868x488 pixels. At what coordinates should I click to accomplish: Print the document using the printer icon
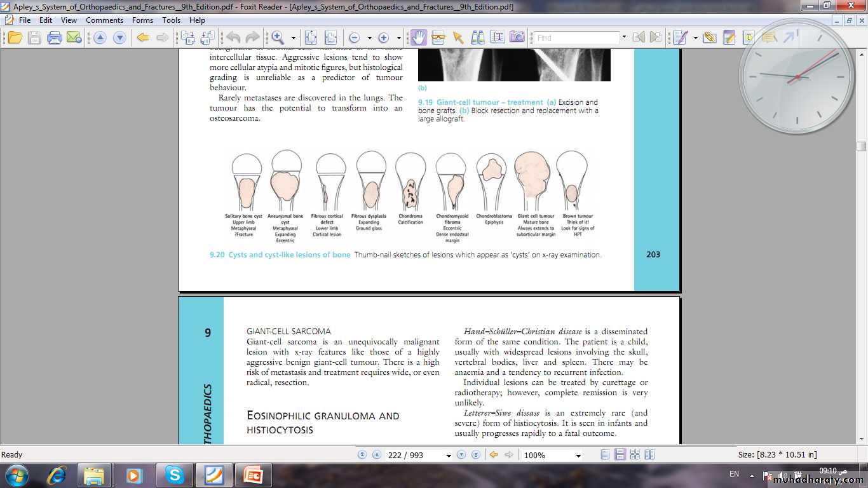(x=55, y=37)
